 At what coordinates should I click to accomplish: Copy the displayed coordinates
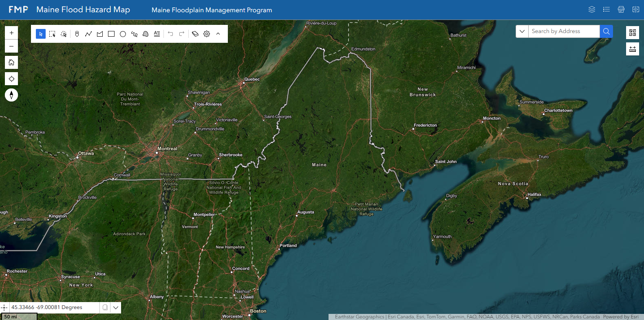105,307
